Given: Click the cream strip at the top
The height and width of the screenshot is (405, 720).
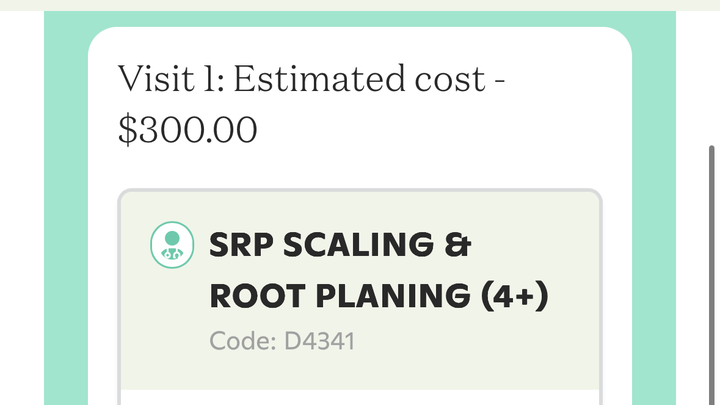Looking at the screenshot, I should tap(360, 5).
